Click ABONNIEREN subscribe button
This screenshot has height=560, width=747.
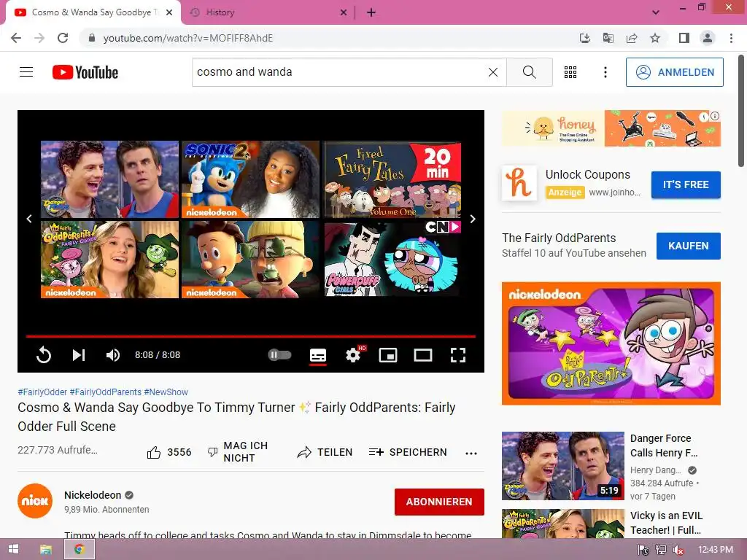(x=439, y=502)
